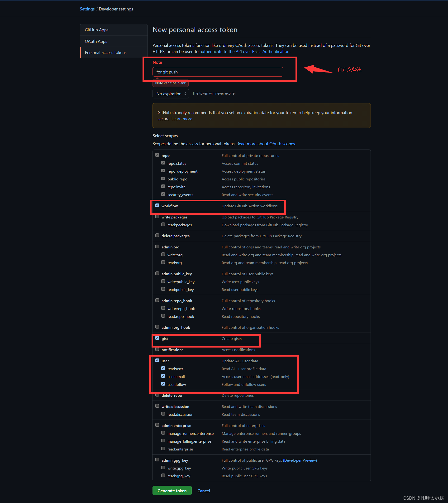Disable the gist scope
This screenshot has height=503, width=448.
(157, 338)
